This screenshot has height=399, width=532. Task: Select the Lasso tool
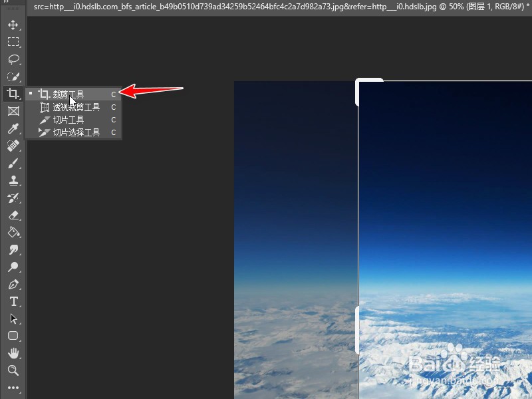tap(13, 59)
